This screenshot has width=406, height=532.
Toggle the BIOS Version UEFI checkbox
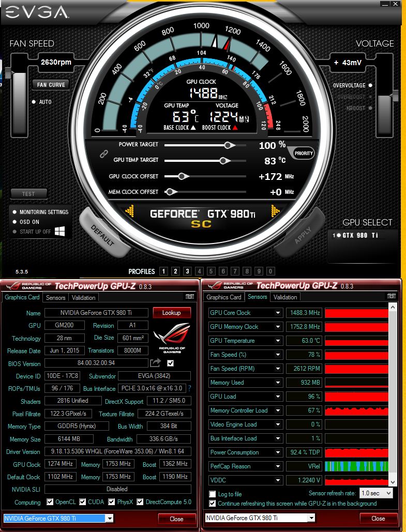tap(170, 363)
